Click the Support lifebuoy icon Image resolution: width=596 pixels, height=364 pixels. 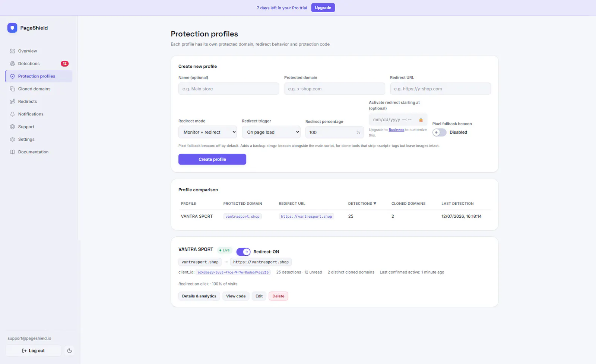(x=12, y=127)
